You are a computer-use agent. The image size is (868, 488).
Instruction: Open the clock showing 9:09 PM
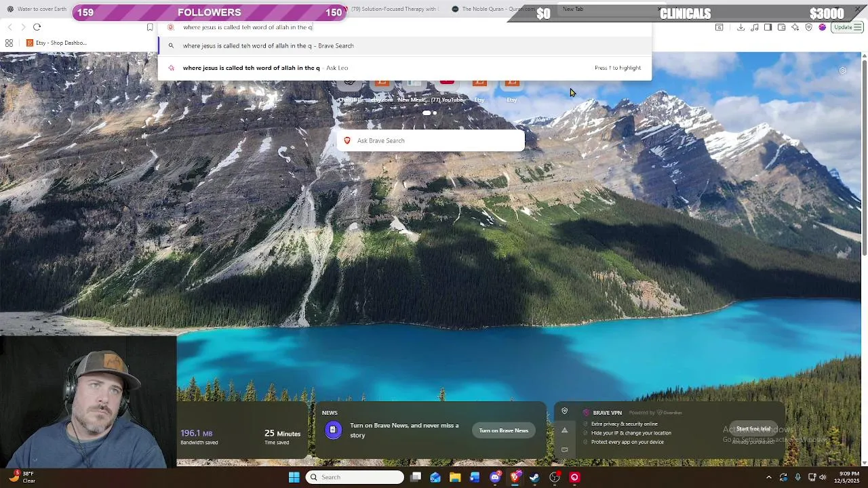coord(846,477)
